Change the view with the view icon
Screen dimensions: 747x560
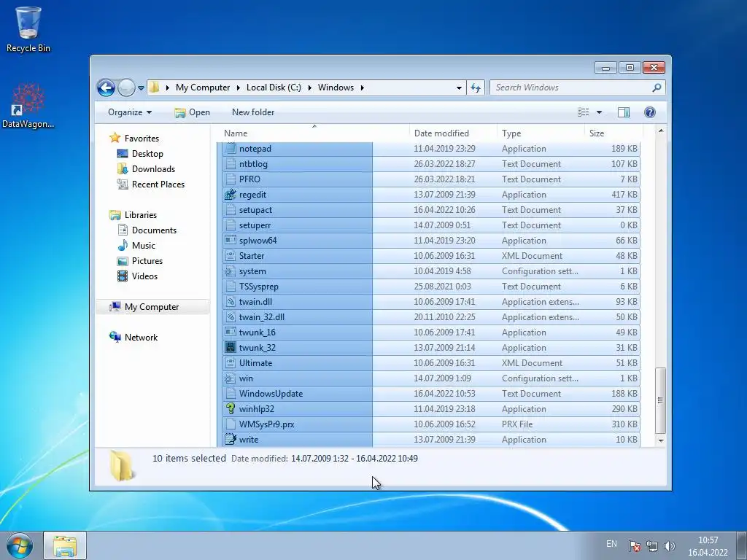point(583,112)
